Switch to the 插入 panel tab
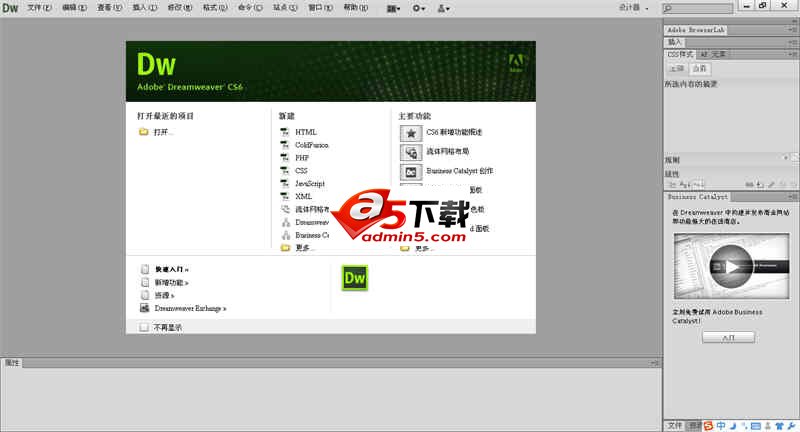This screenshot has height=432, width=800. pos(674,42)
